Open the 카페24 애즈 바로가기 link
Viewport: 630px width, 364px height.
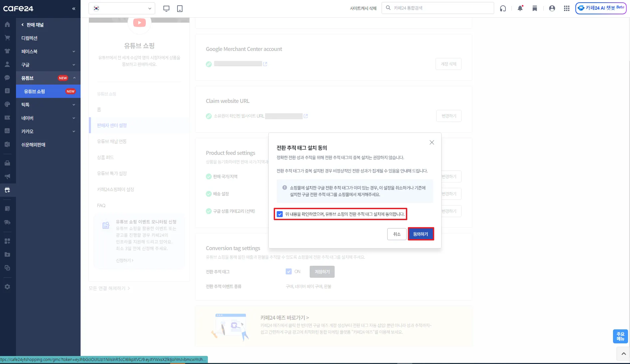tap(284, 317)
